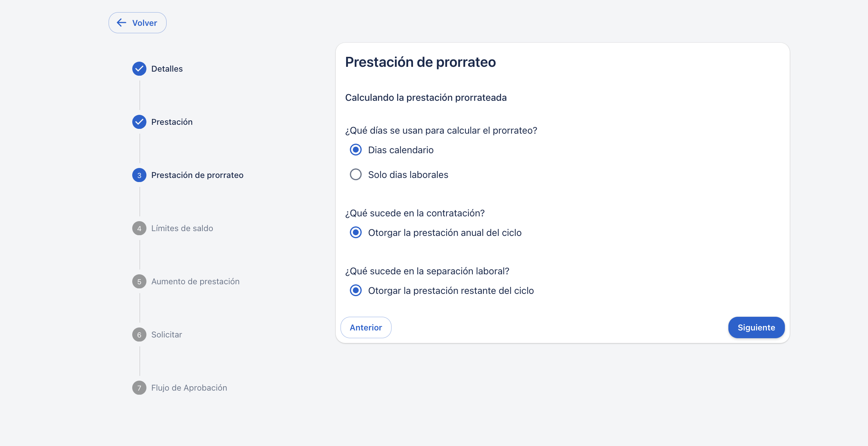Click the step 6 number circle
Viewport: 868px width, 446px height.
point(139,334)
